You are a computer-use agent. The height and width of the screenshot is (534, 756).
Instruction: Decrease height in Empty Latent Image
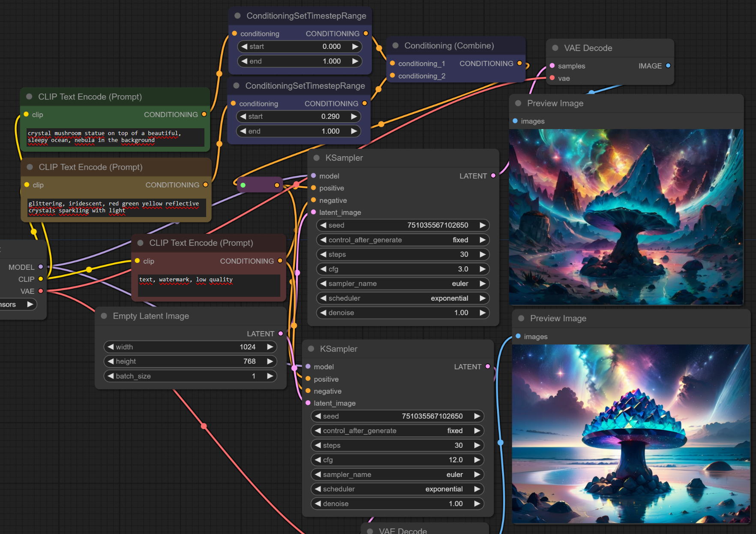pos(111,362)
